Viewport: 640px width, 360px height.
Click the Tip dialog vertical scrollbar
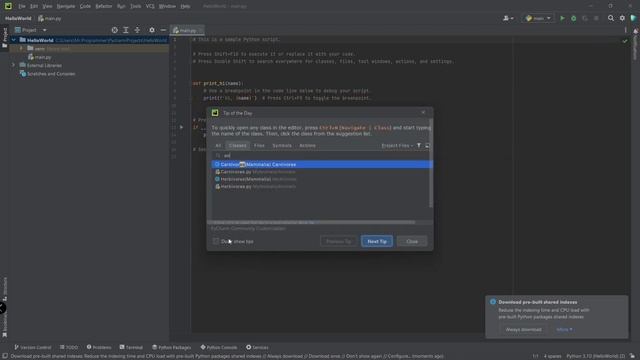coord(431,163)
